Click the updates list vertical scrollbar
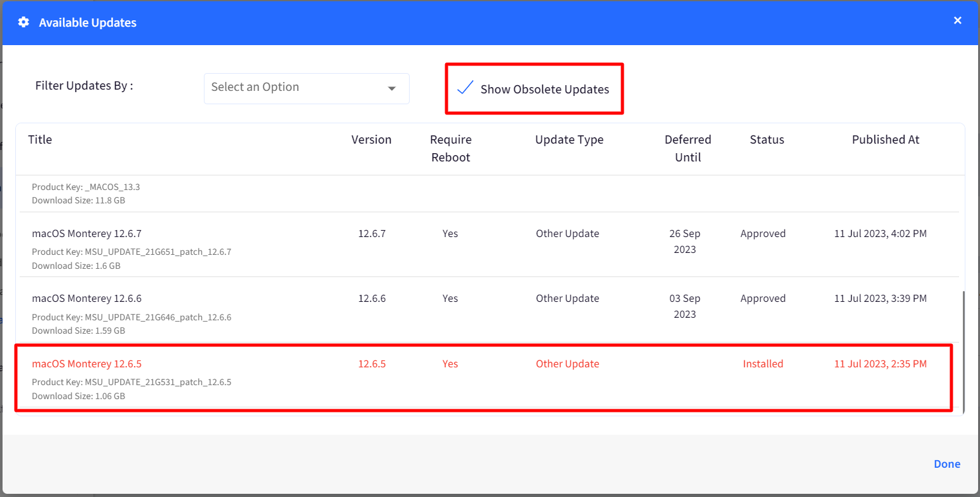 click(x=963, y=351)
